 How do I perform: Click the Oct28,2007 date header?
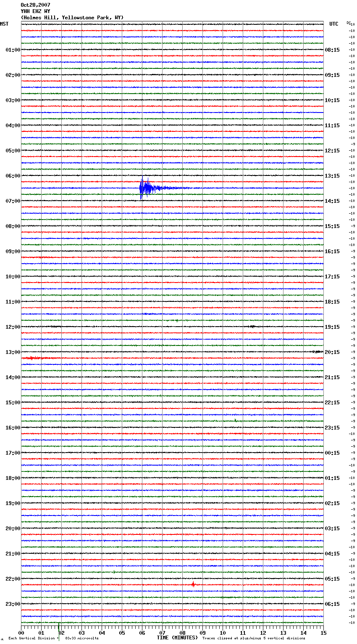tap(35, 5)
